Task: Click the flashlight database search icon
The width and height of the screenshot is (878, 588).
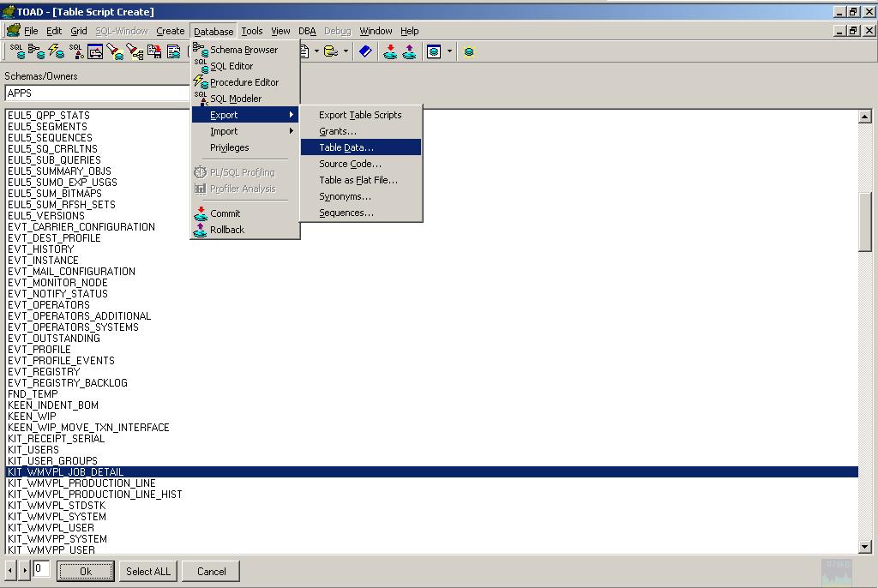Action: pos(116,51)
